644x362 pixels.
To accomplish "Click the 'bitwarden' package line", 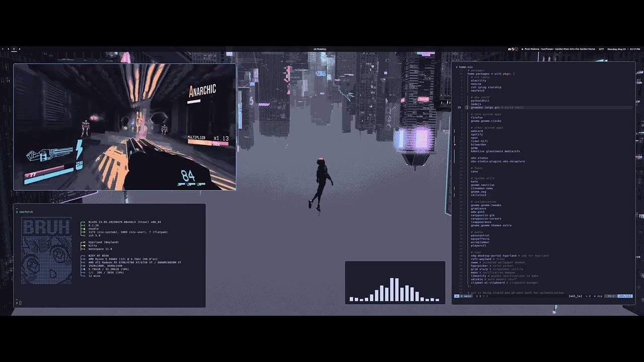I will (478, 145).
